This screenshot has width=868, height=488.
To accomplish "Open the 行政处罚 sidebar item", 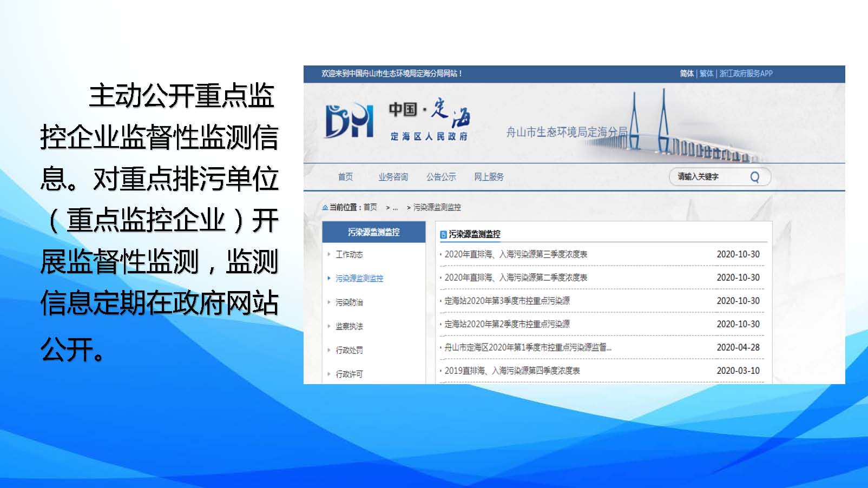I will point(349,350).
